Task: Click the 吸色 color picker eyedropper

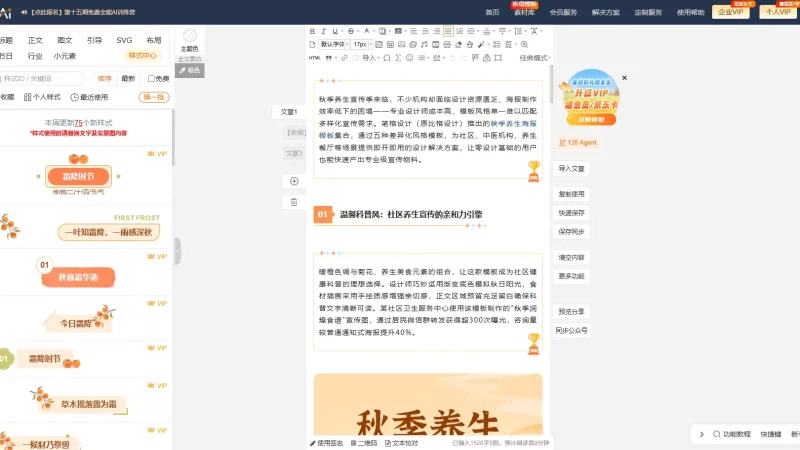Action: pyautogui.click(x=189, y=70)
